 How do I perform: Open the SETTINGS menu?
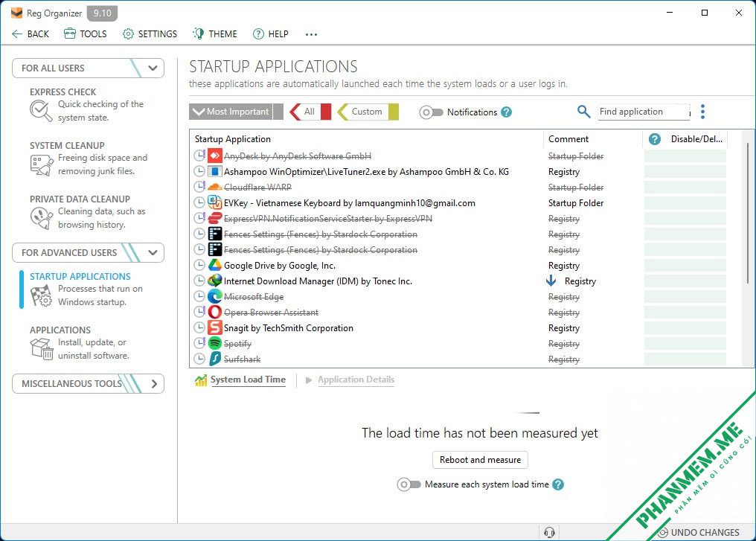coord(150,33)
